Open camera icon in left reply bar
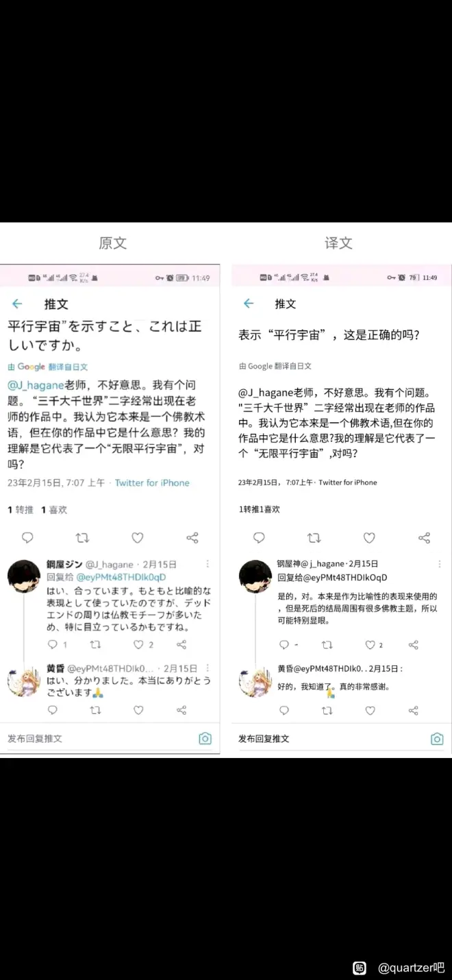The width and height of the screenshot is (452, 980). coord(205,738)
